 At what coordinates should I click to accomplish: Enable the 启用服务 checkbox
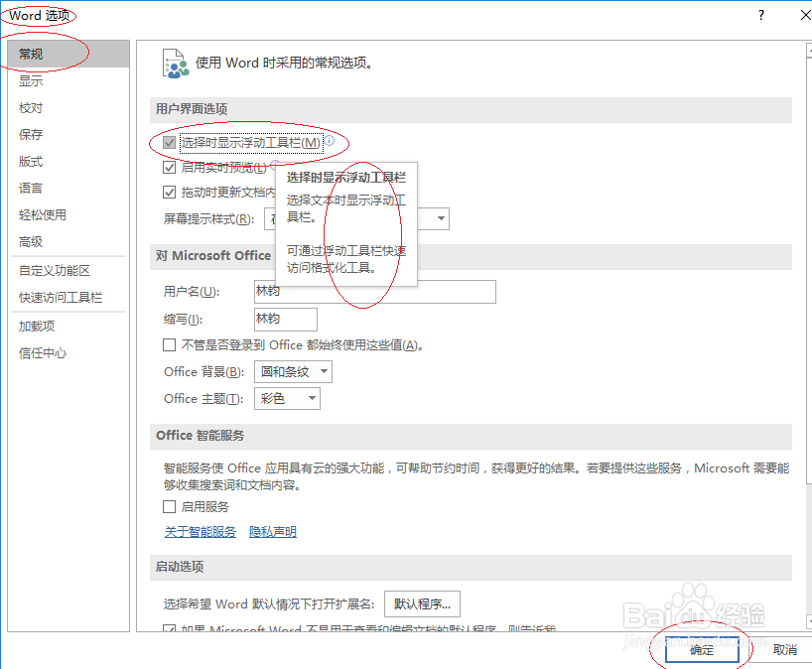[x=170, y=506]
